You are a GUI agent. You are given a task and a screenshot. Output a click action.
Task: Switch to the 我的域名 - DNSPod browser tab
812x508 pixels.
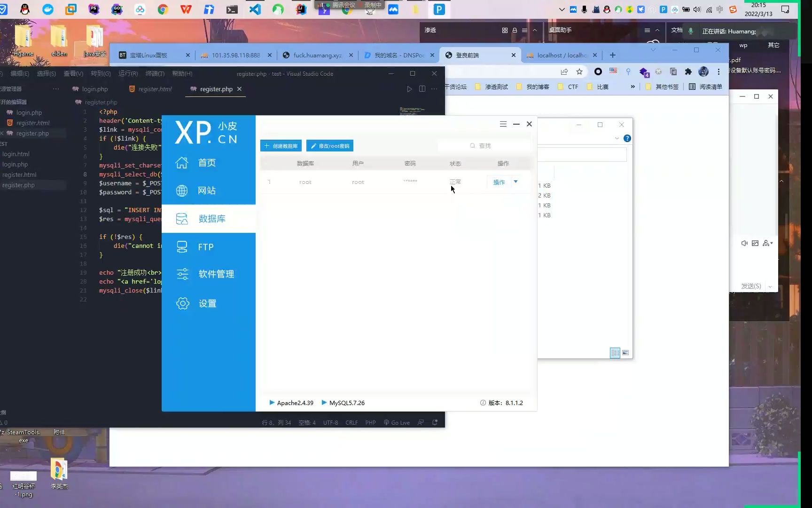(399, 55)
